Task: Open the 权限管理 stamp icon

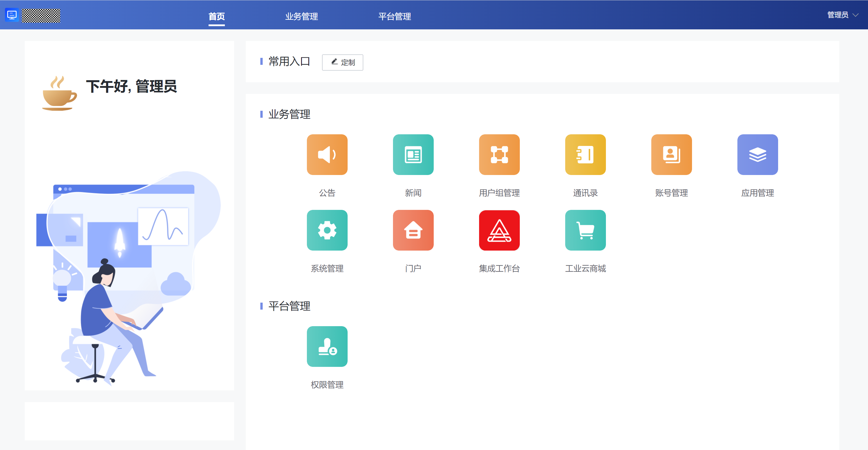Action: pos(327,346)
